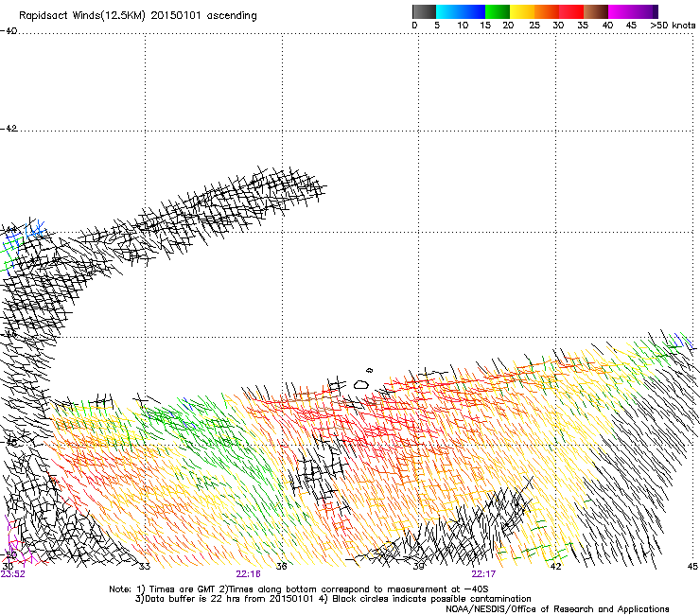Select the green 15-20 knots legend color
This screenshot has width=700, height=615.
coord(498,11)
